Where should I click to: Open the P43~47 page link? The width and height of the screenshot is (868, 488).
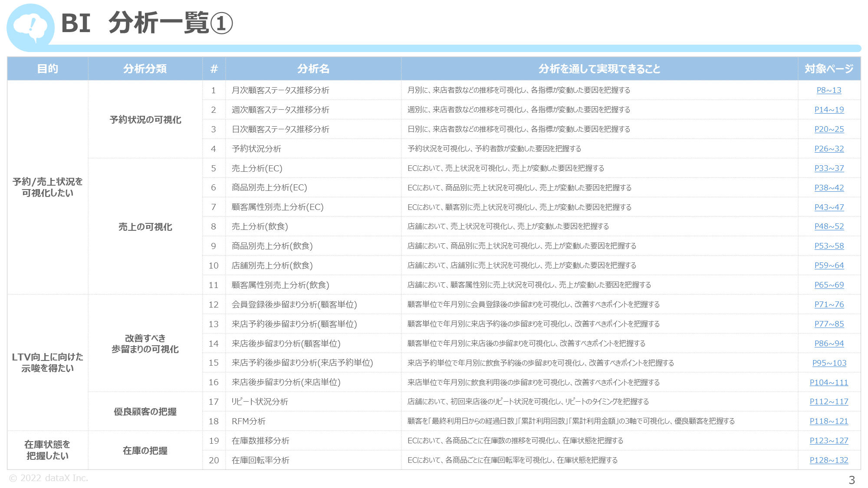[x=829, y=207]
